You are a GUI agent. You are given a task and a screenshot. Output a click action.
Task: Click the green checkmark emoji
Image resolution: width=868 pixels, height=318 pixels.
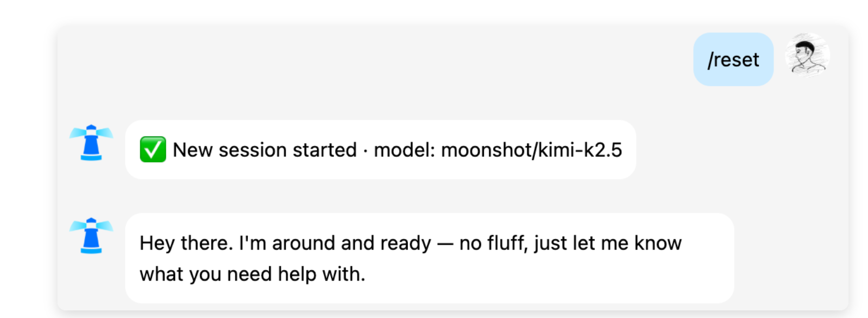(x=152, y=150)
